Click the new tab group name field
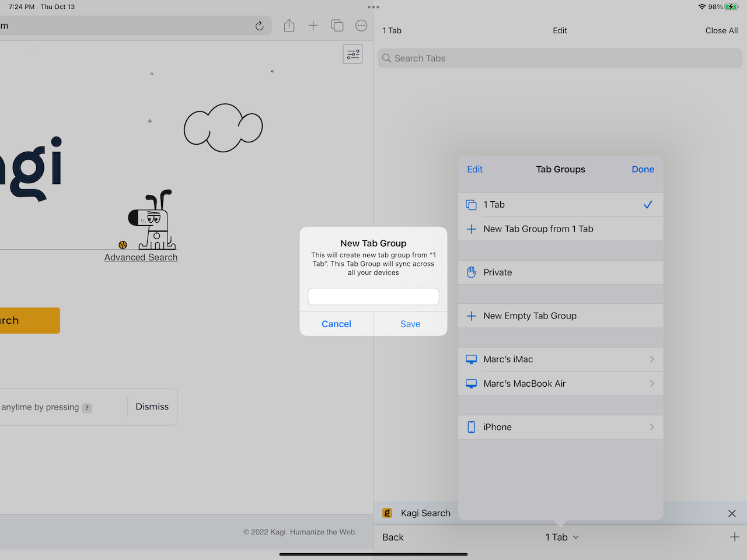Screen dimensions: 747x560 [373, 296]
